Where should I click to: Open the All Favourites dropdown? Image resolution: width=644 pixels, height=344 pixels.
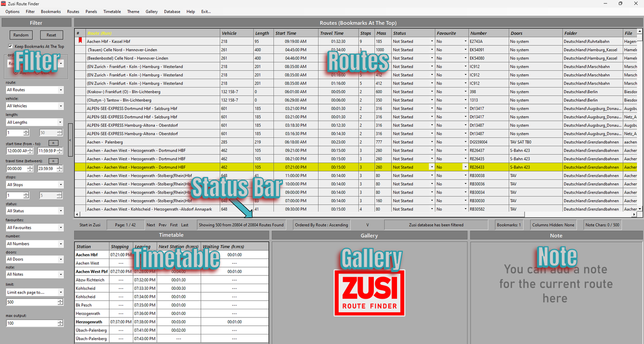[35, 227]
